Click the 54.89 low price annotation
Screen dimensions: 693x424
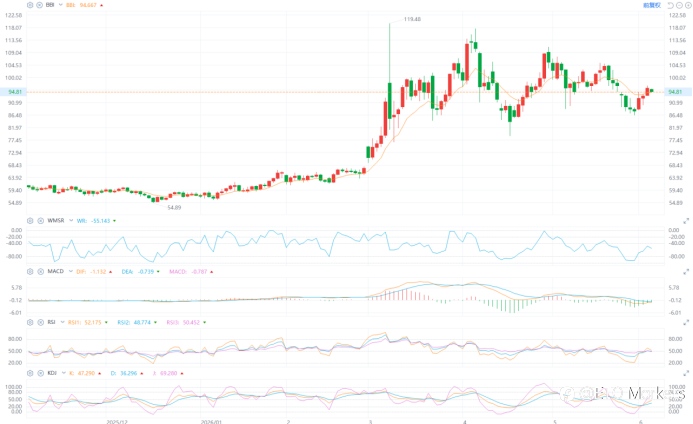pyautogui.click(x=174, y=207)
